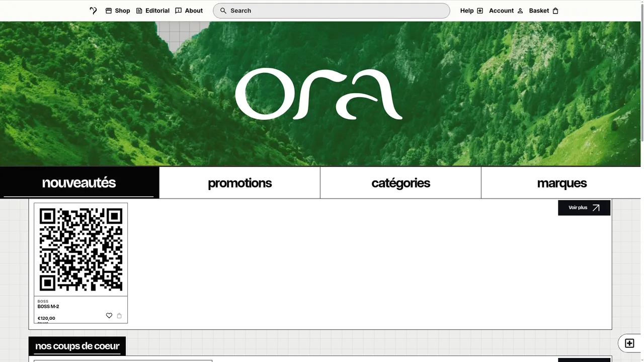Screen dimensions: 644x362
Task: Open the marques tab
Action: (x=561, y=183)
